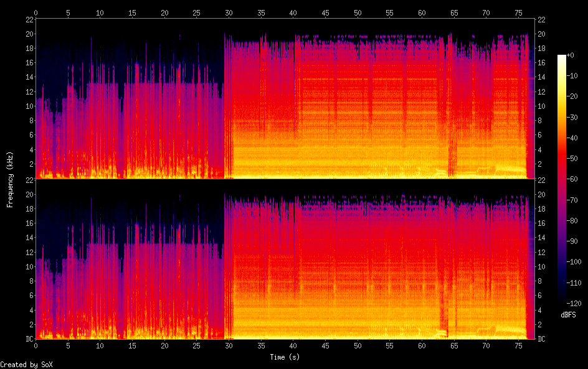The width and height of the screenshot is (588, 369).
Task: Click the "-60" label on the dBFS scale
Action: [572, 179]
